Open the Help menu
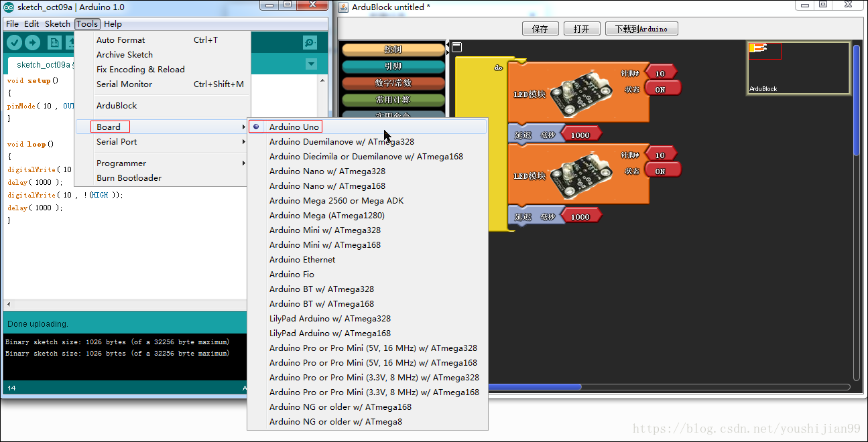 (x=113, y=23)
